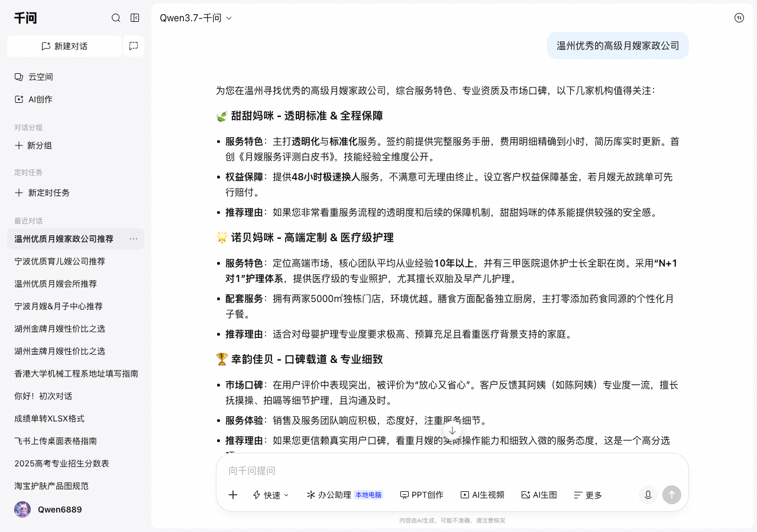Click the 本地电脑 badge next to 办公助理
The width and height of the screenshot is (757, 532).
pos(368,495)
